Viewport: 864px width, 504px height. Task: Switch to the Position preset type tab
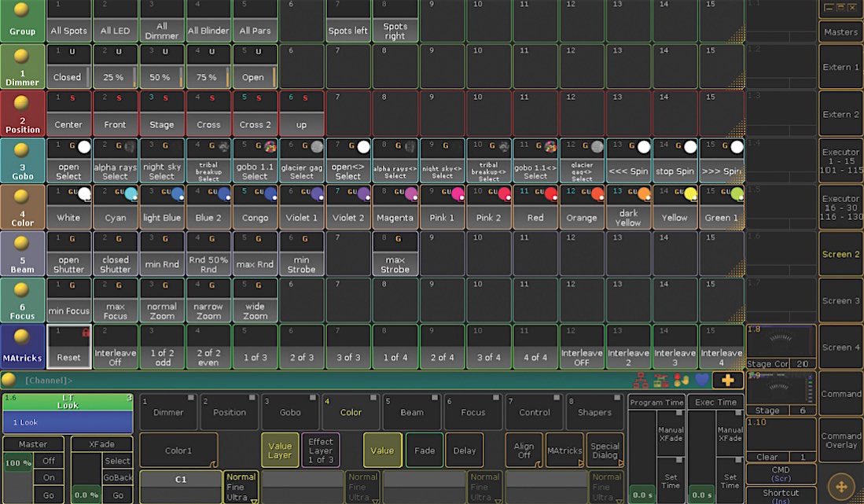click(x=230, y=411)
